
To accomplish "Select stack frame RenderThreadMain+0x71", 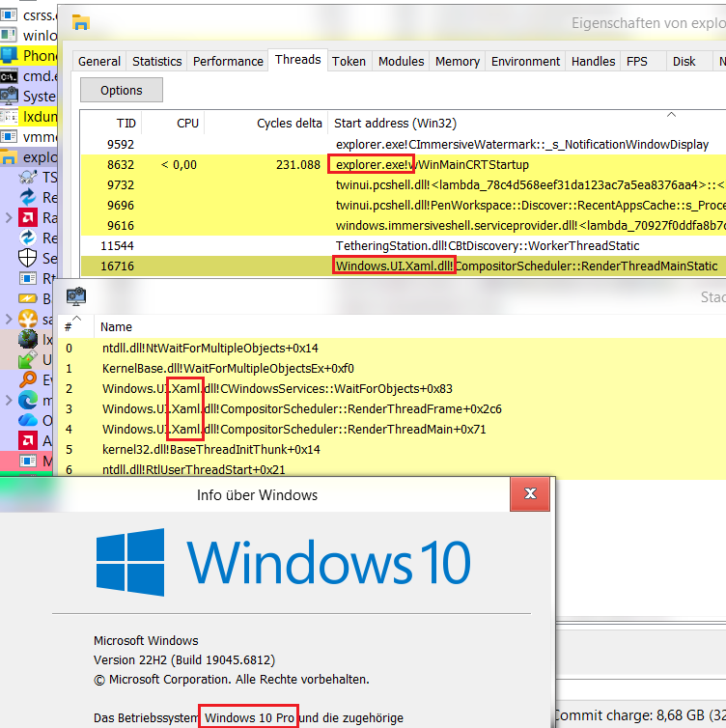I will (x=392, y=429).
